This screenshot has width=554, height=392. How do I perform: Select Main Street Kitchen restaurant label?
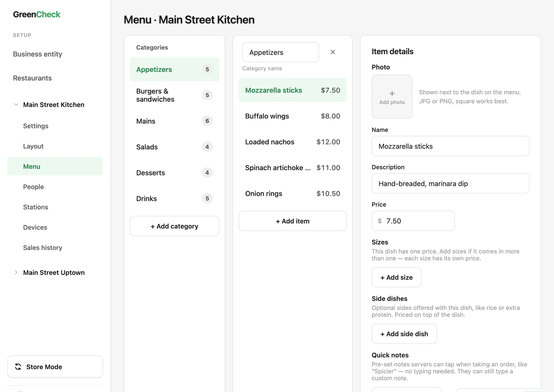pyautogui.click(x=54, y=105)
